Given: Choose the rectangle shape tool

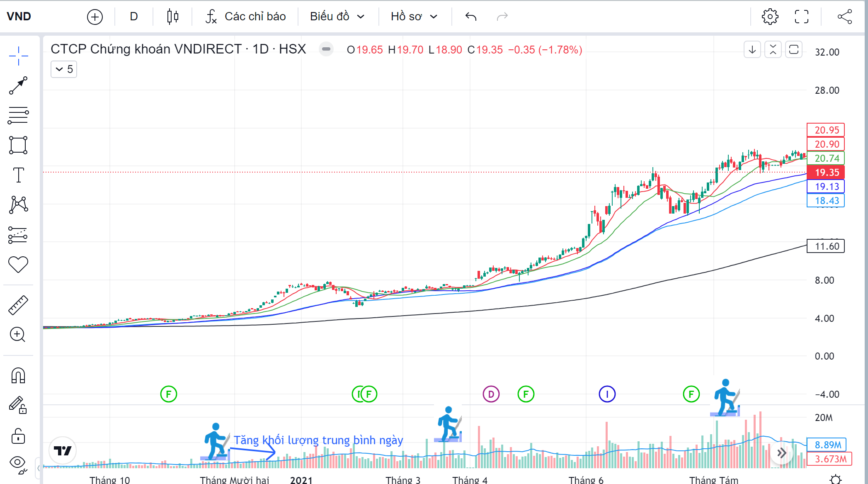Looking at the screenshot, I should (18, 145).
